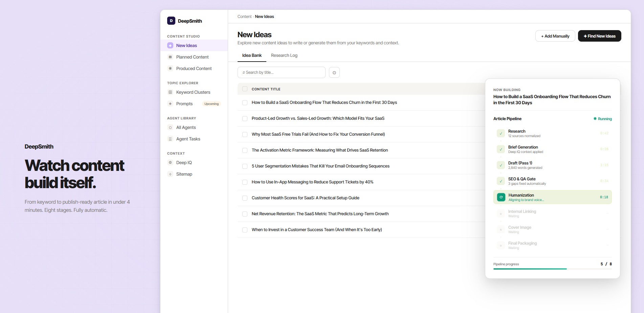Click the DeepSmith logo icon in sidebar
Viewport: 644px width, 313px height.
171,21
